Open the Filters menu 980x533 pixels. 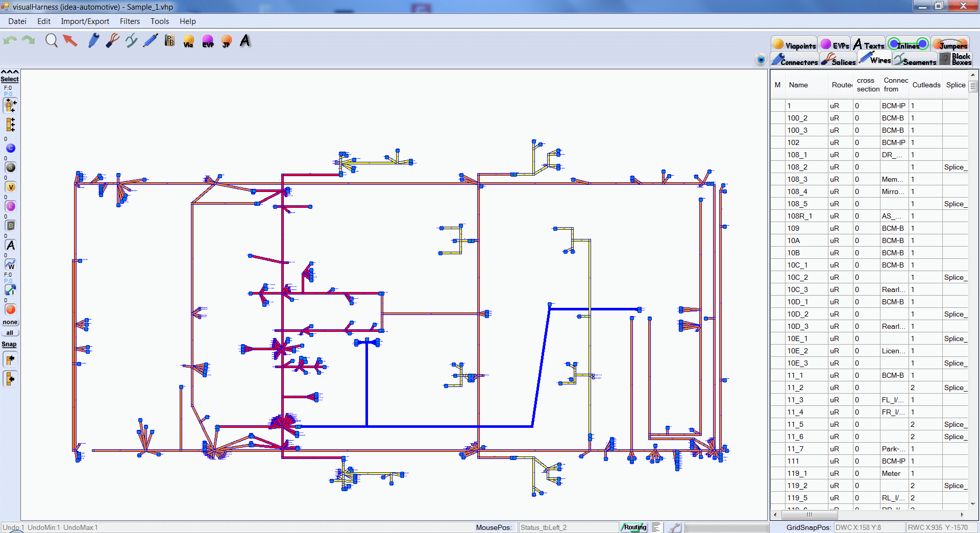[x=130, y=21]
